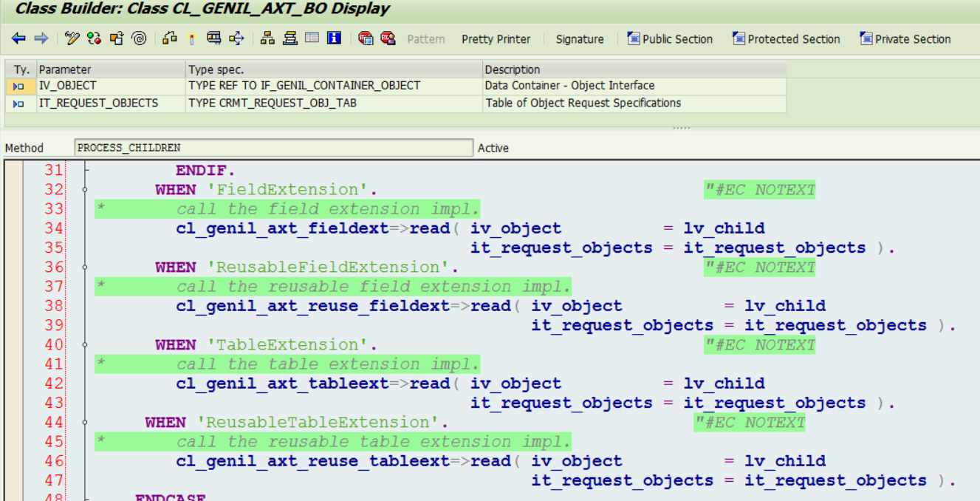
Task: Select the importing icon of IV_OBJECT row
Action: pyautogui.click(x=18, y=86)
